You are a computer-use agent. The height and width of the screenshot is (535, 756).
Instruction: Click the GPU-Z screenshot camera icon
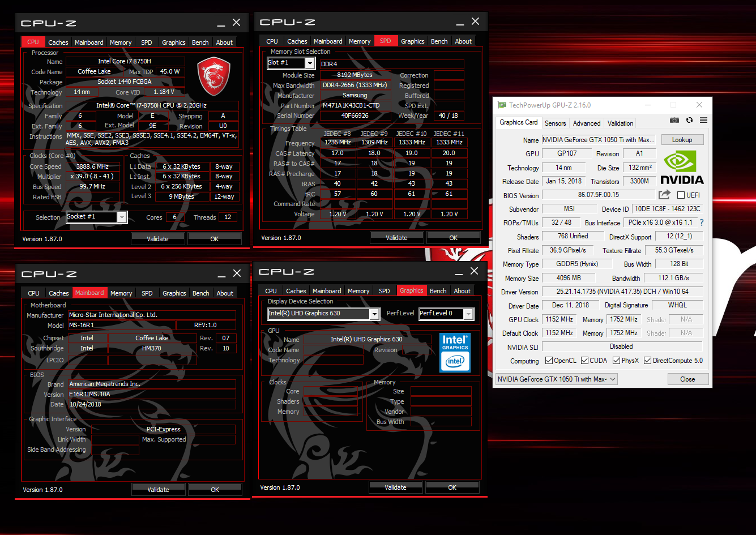tap(674, 120)
